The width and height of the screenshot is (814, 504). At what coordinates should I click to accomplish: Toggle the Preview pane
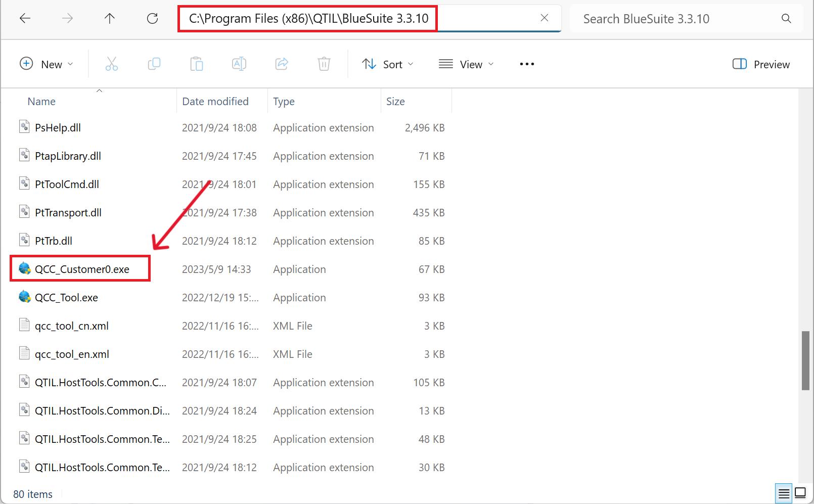760,64
